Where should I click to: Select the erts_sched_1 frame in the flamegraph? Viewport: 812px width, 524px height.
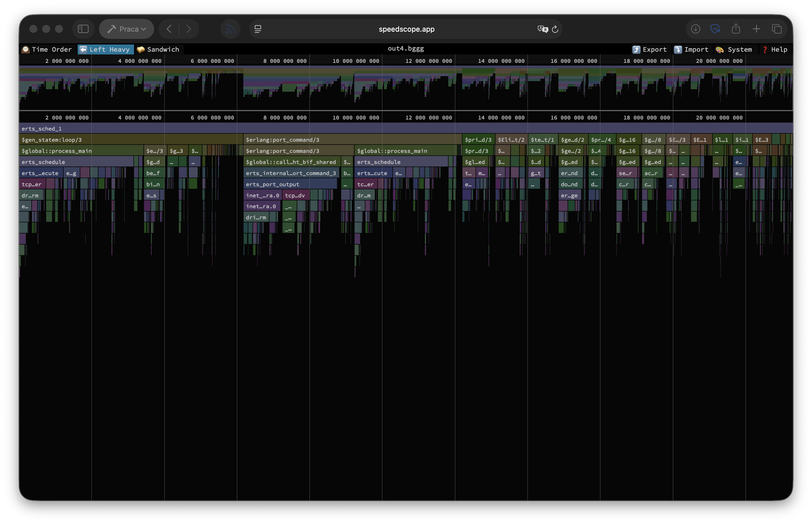pos(41,129)
